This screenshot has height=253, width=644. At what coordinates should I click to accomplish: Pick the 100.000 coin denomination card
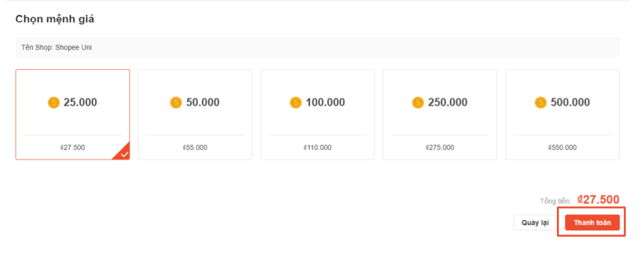[x=317, y=115]
